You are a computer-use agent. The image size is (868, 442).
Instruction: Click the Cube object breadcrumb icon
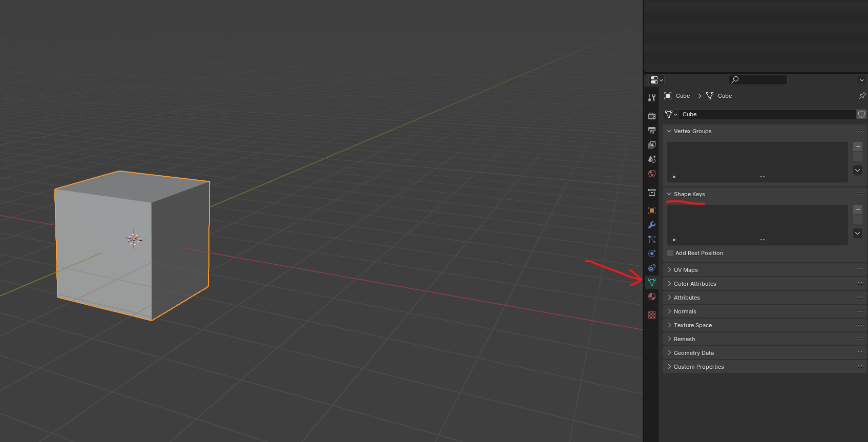tap(668, 96)
